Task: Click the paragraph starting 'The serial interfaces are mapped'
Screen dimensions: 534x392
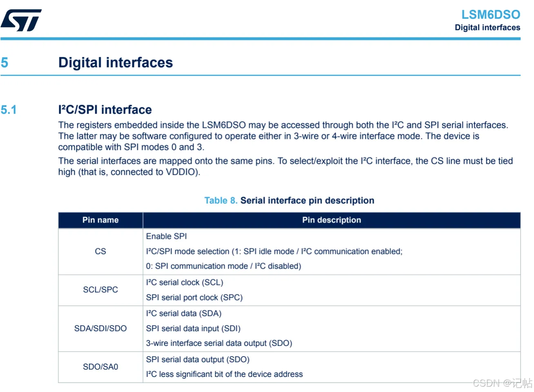Action: (x=285, y=167)
